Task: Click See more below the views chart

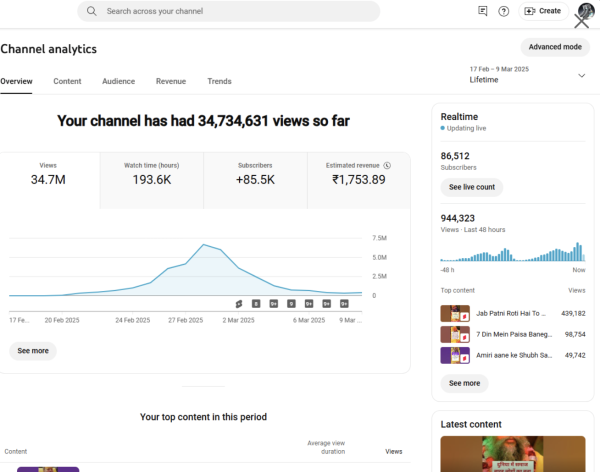Action: tap(33, 351)
